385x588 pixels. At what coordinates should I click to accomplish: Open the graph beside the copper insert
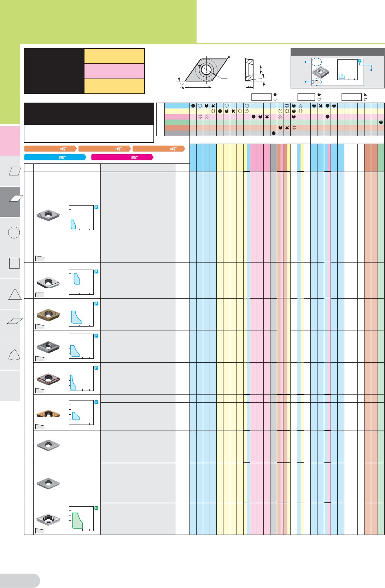click(81, 413)
